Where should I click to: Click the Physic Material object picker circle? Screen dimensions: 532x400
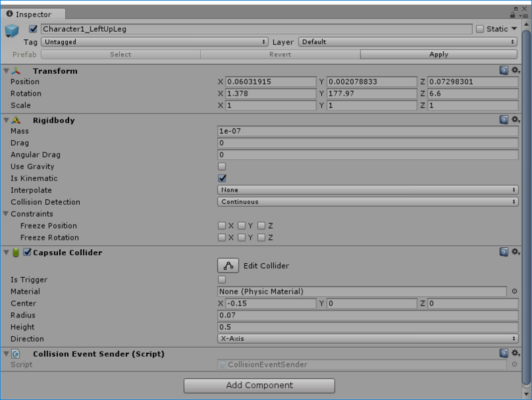point(514,291)
